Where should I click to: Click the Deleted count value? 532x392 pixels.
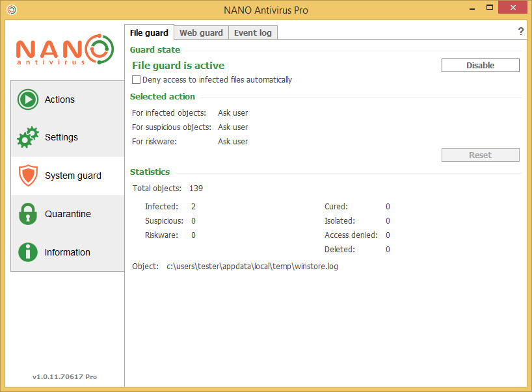[x=388, y=249]
